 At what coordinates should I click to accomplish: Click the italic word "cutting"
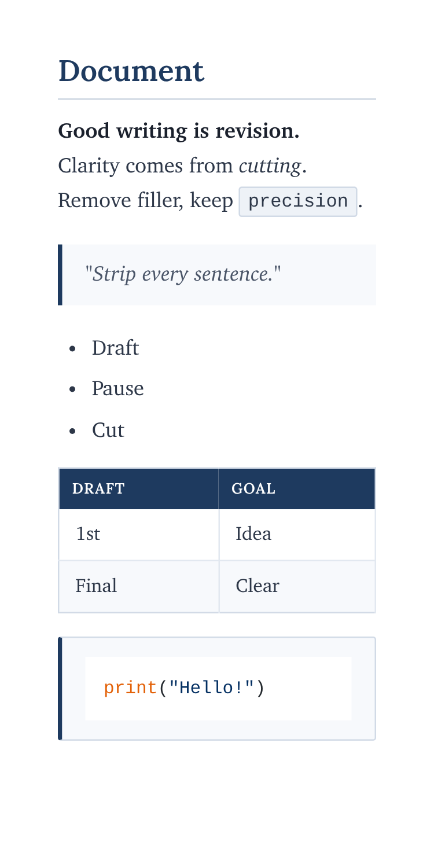270,167
